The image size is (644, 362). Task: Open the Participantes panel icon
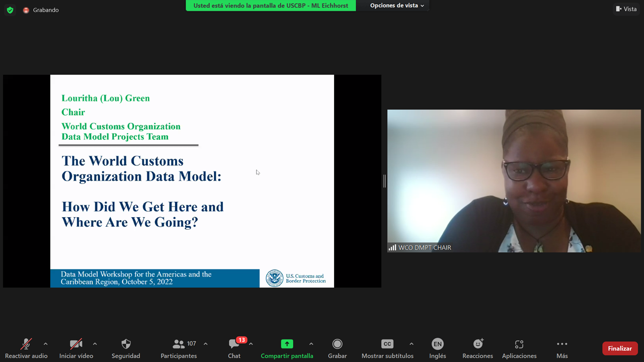click(179, 344)
